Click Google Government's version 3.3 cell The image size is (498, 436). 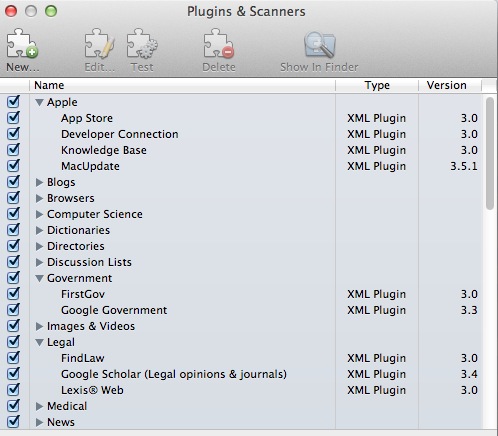pyautogui.click(x=469, y=310)
